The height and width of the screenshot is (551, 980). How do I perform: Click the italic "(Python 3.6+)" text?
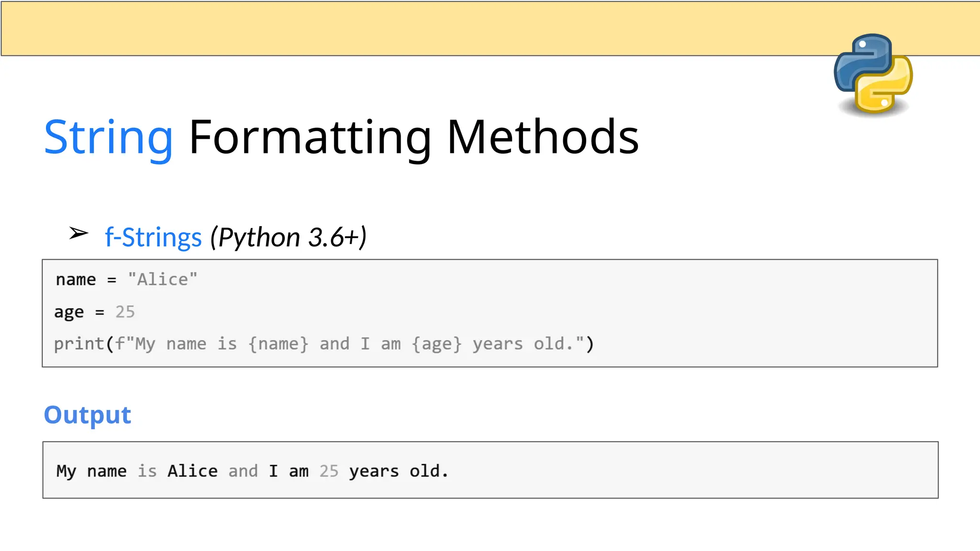point(289,237)
